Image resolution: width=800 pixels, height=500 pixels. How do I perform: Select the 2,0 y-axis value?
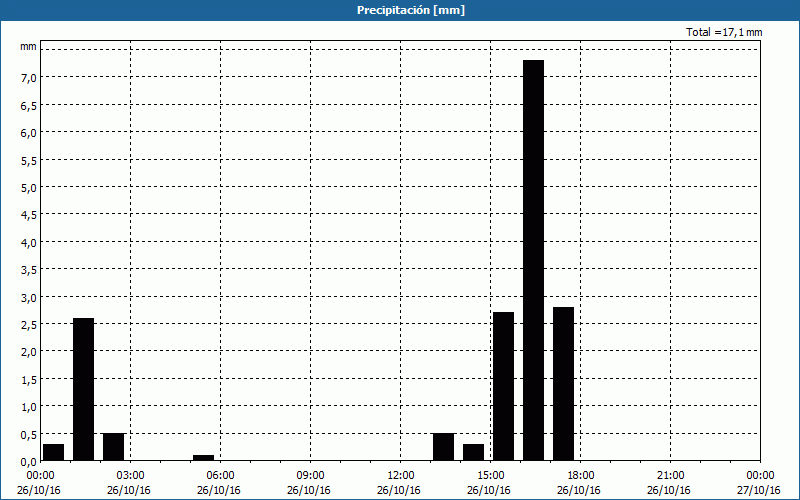[29, 352]
